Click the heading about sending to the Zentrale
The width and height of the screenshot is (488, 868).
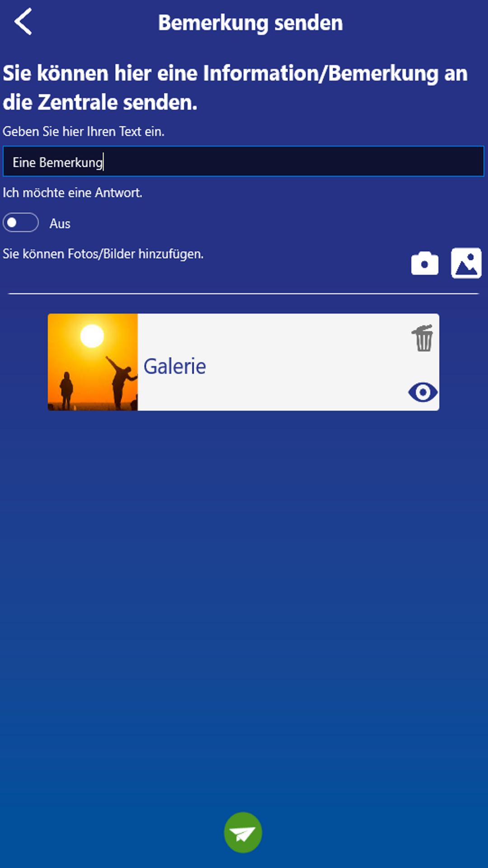[x=235, y=88]
